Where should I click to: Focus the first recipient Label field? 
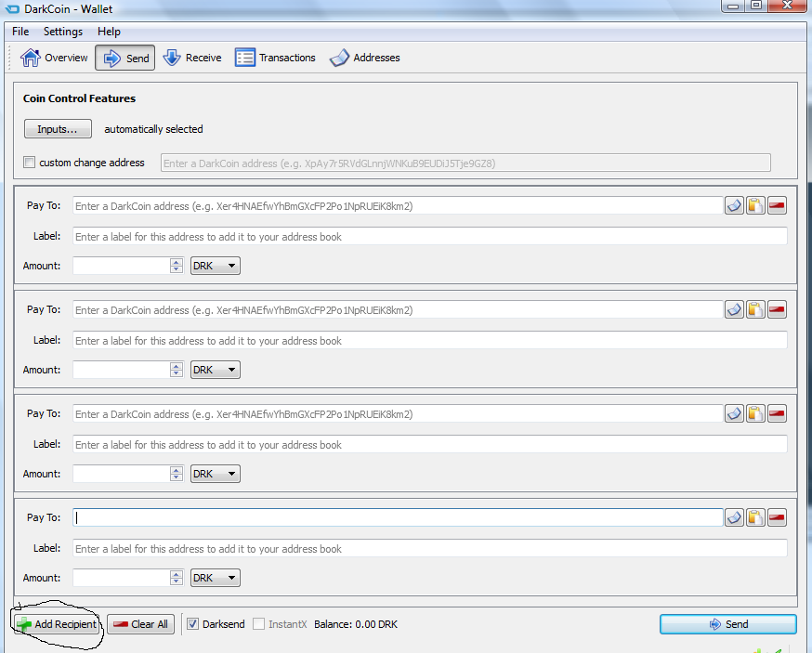click(x=430, y=237)
